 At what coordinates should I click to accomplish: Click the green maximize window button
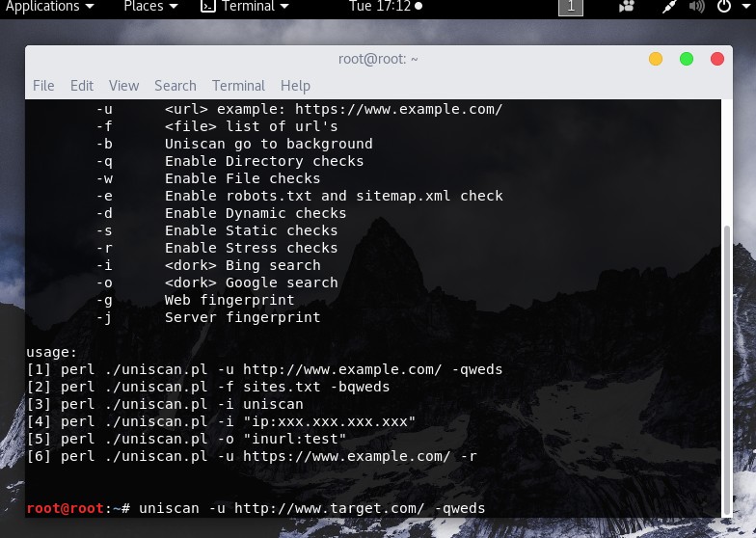click(687, 59)
